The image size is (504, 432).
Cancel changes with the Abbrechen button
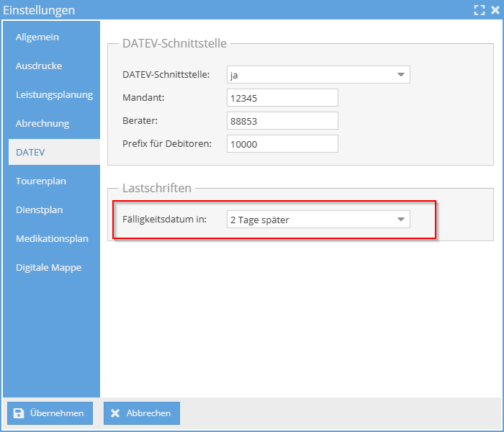tap(142, 413)
